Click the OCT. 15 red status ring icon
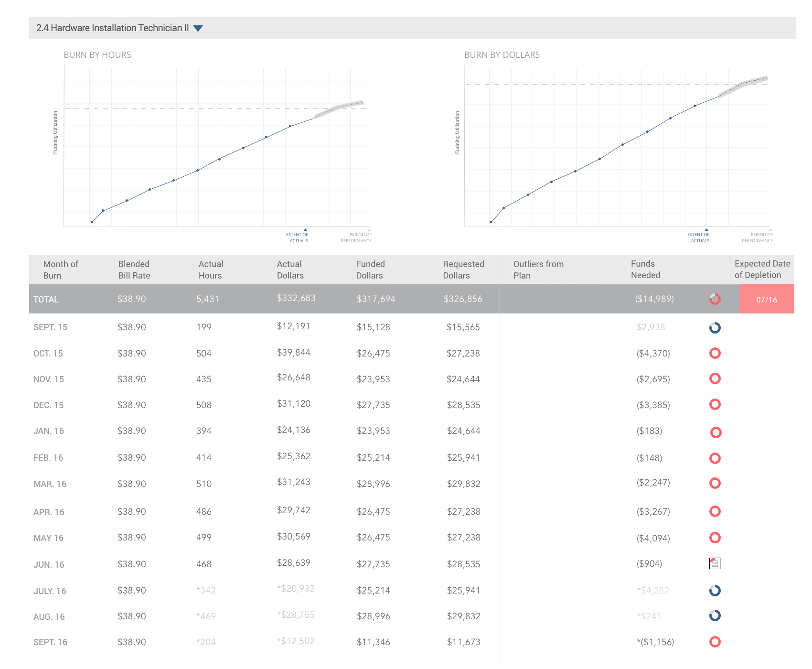 (715, 353)
